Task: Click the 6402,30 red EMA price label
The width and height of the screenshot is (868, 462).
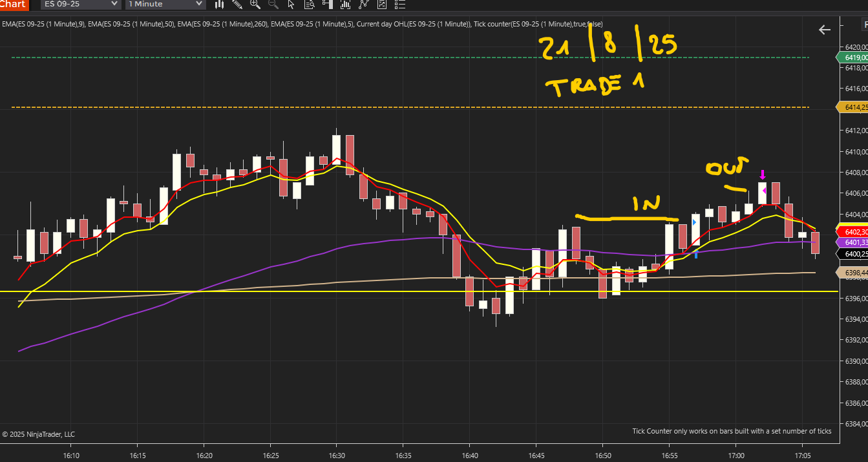Action: [854, 231]
